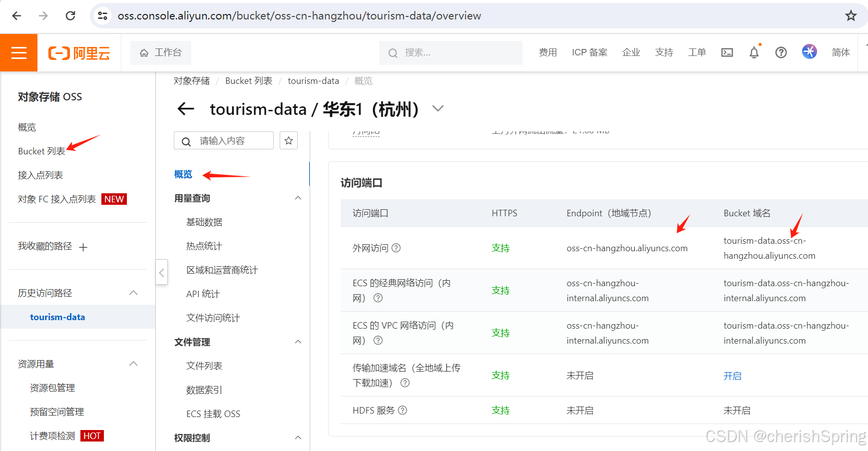Click the help icon next to 外网访问
Viewport: 868px width, 451px height.
[396, 248]
